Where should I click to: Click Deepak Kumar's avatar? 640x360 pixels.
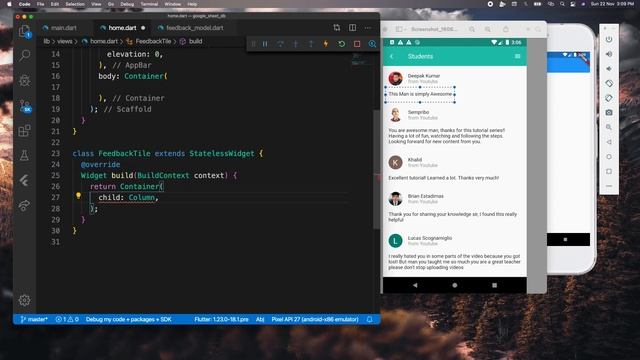395,78
